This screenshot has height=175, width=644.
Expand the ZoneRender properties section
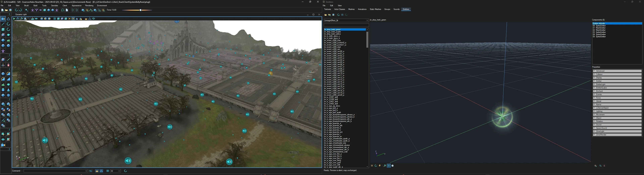point(617,135)
